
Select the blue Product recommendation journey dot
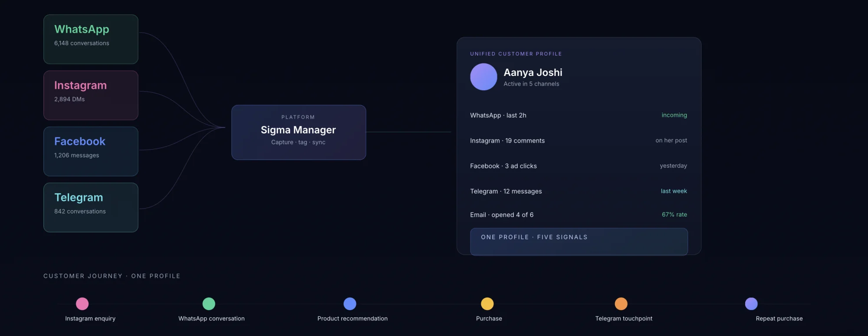click(x=350, y=303)
